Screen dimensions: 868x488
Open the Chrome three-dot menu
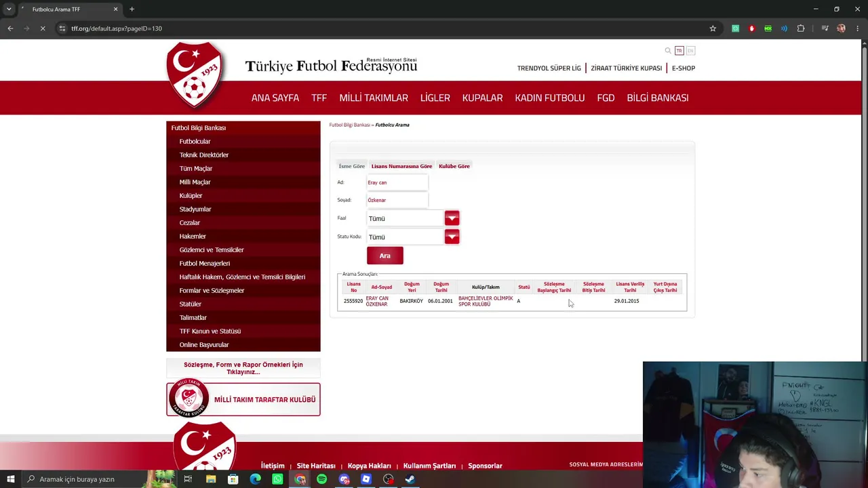(858, 28)
